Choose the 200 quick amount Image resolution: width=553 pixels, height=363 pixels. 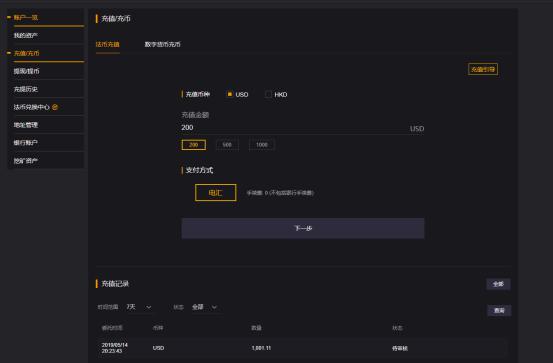pyautogui.click(x=194, y=145)
